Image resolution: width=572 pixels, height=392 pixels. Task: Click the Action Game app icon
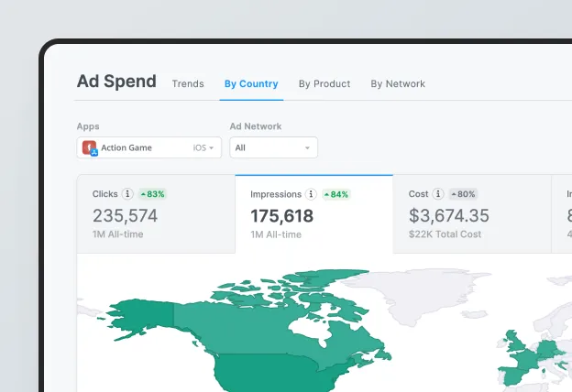point(90,147)
